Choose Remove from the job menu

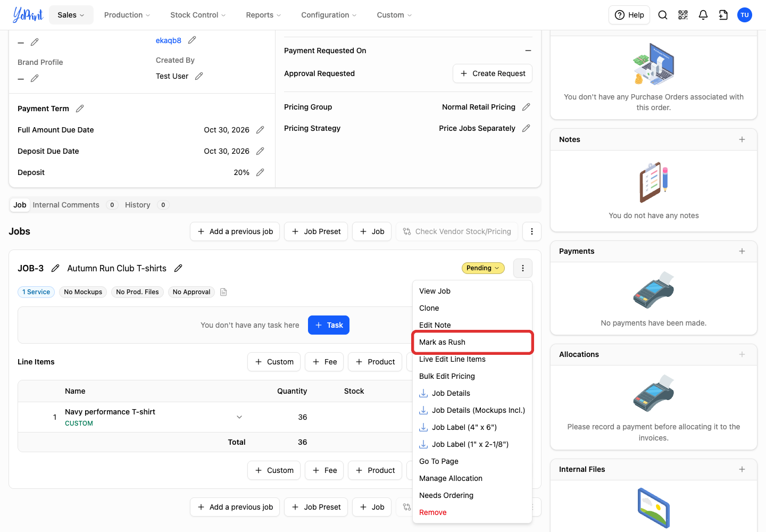pyautogui.click(x=472, y=512)
